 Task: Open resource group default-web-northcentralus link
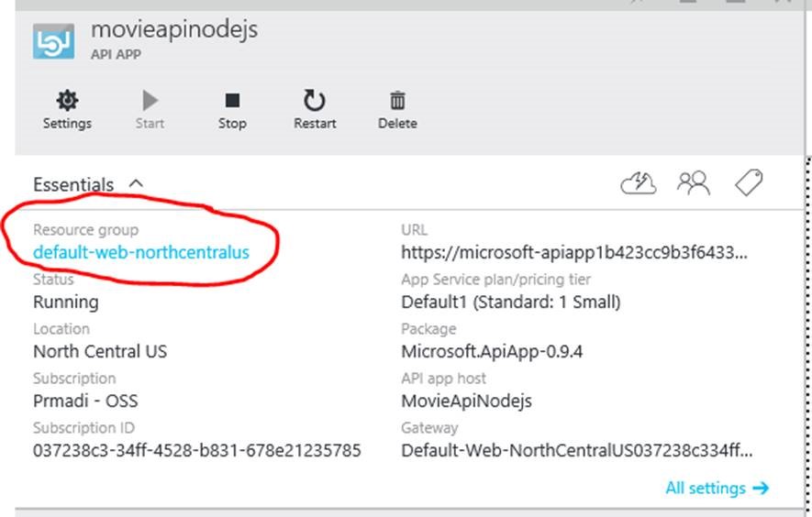[x=141, y=252]
